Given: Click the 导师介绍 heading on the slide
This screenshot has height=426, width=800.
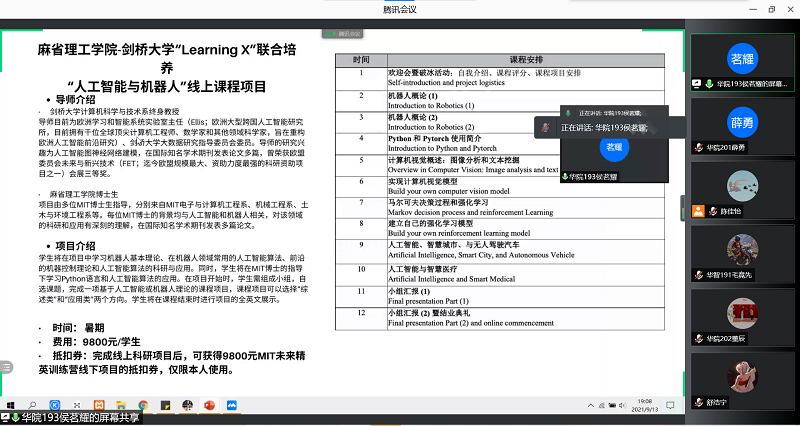Looking at the screenshot, I should tap(76, 100).
